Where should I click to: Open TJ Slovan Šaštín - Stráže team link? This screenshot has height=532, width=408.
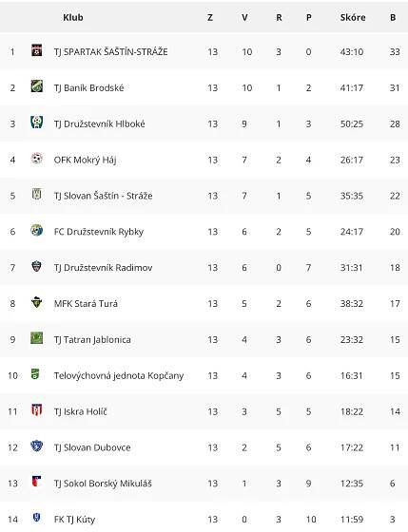(103, 196)
